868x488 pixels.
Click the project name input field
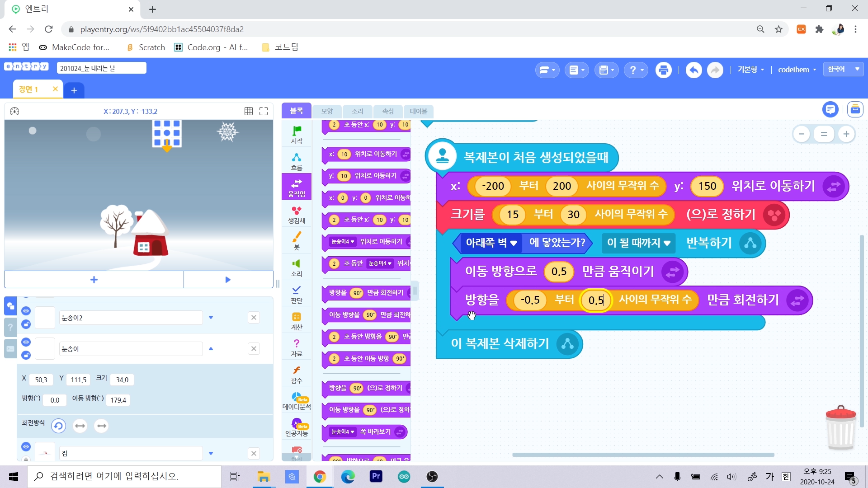(101, 68)
